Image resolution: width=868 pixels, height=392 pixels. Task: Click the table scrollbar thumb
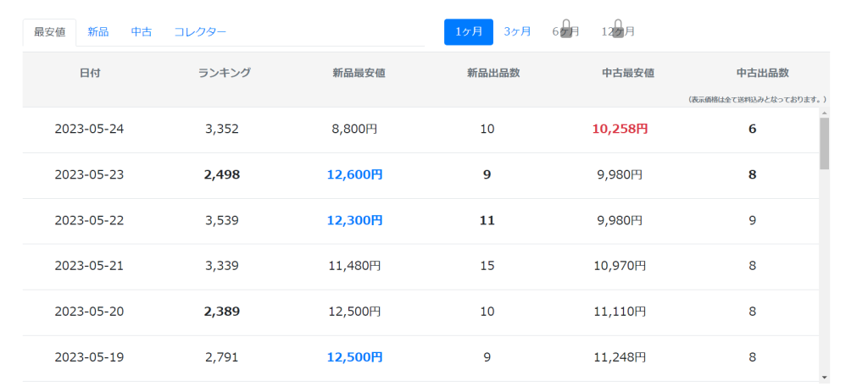tap(824, 143)
